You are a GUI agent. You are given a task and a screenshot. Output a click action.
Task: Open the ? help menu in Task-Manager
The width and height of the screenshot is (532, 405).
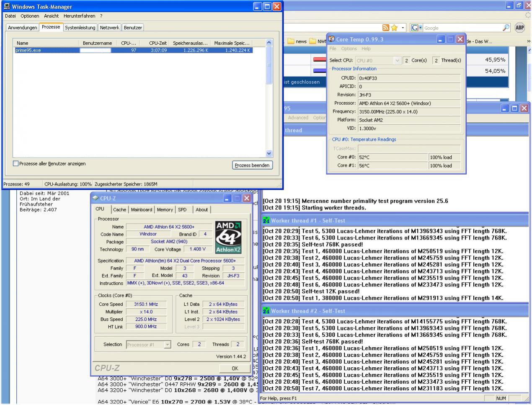click(101, 16)
